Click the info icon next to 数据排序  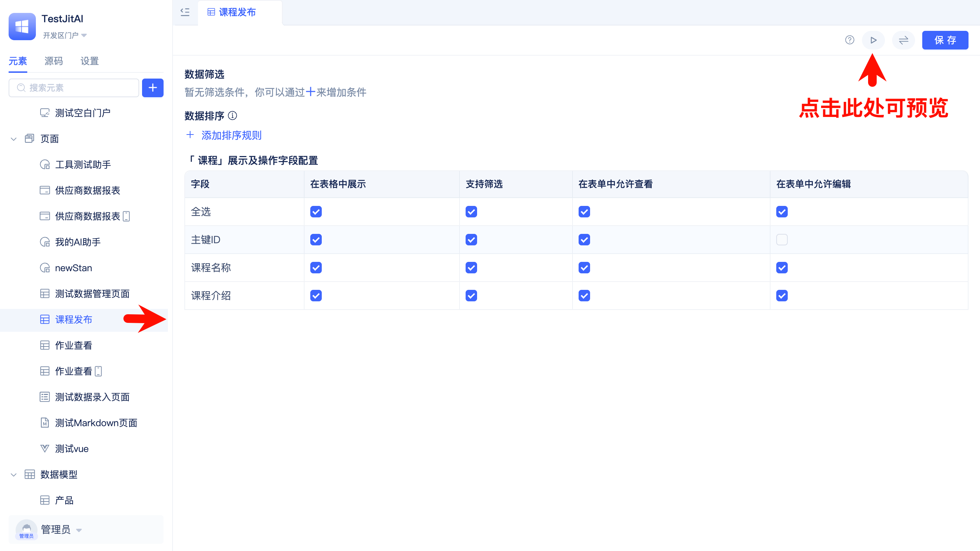[x=232, y=116]
